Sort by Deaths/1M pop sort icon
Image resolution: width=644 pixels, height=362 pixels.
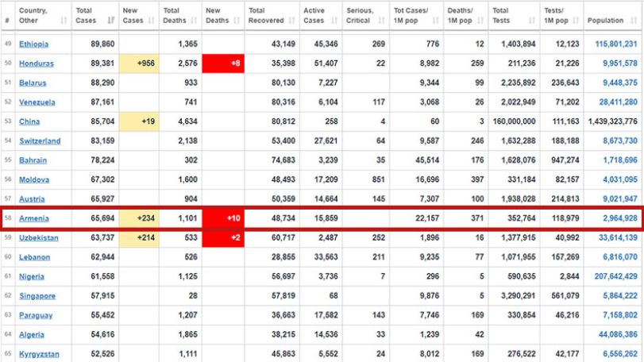point(480,20)
